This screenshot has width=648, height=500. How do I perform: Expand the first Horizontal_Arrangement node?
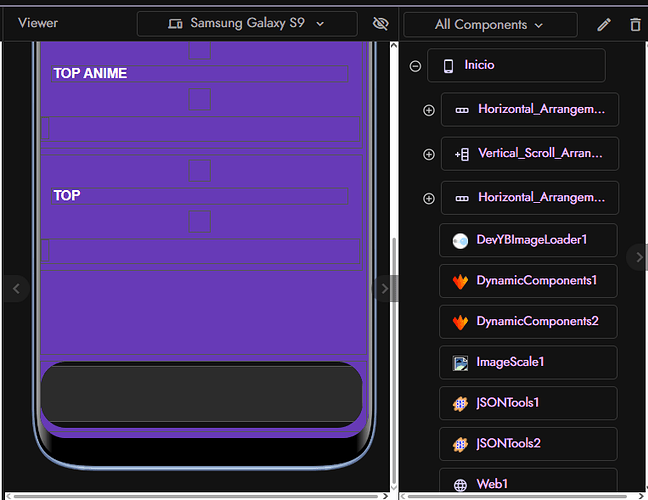(x=429, y=110)
